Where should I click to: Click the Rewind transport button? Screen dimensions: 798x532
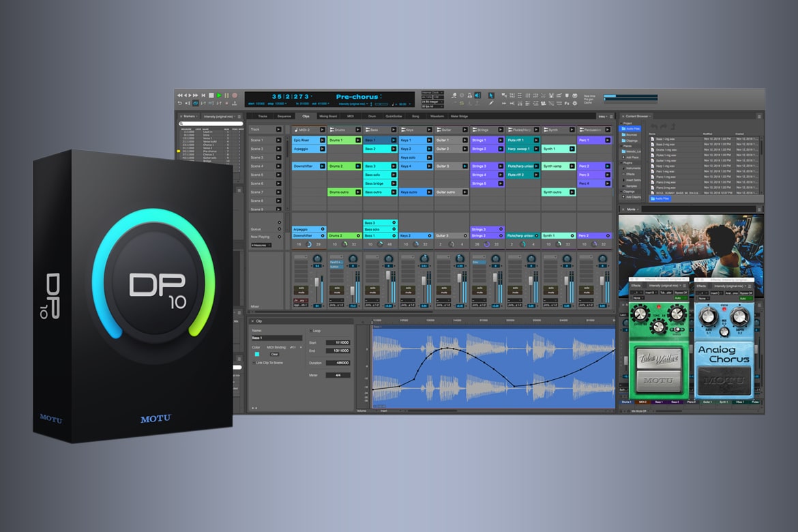point(179,95)
